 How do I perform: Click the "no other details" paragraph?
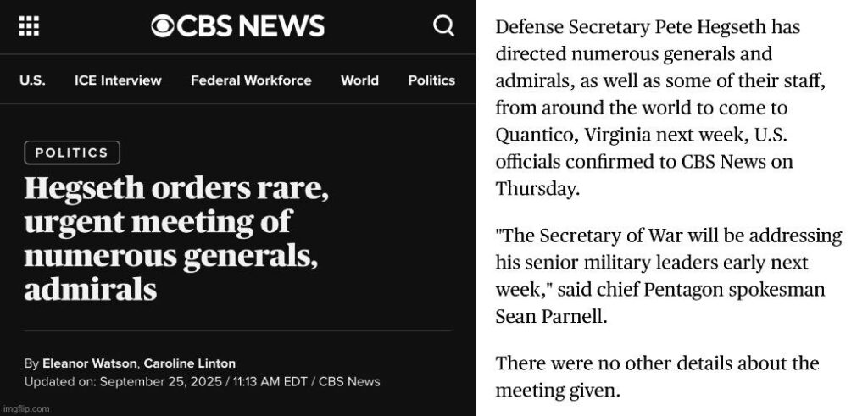click(657, 377)
